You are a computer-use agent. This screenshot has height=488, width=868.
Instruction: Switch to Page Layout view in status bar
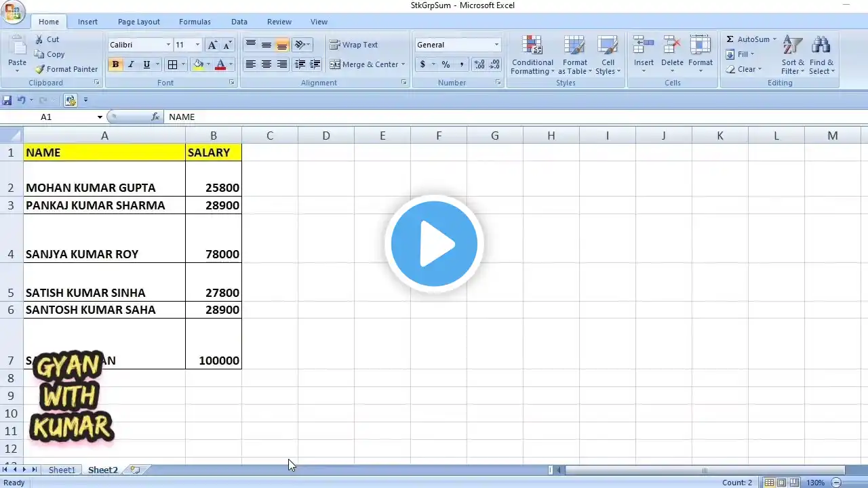[x=781, y=483]
